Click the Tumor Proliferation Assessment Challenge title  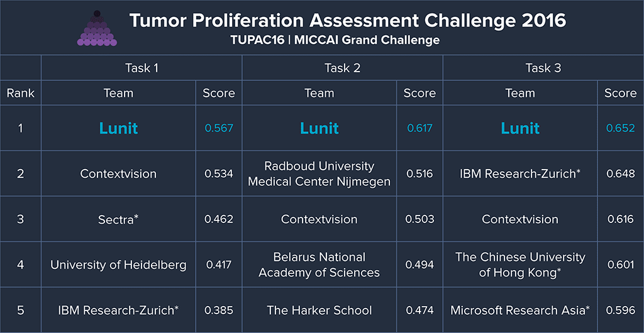click(x=347, y=21)
